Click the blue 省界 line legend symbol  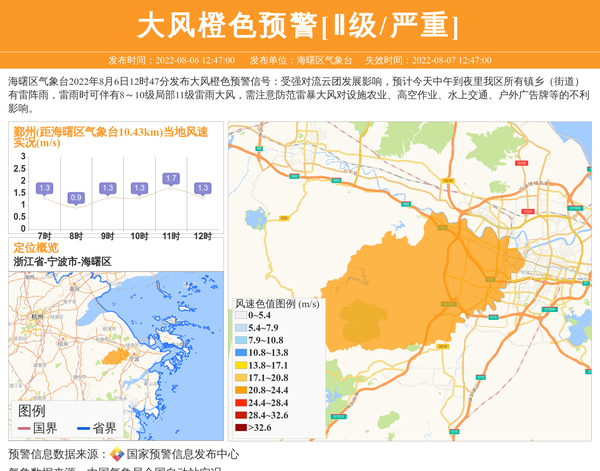(83, 428)
